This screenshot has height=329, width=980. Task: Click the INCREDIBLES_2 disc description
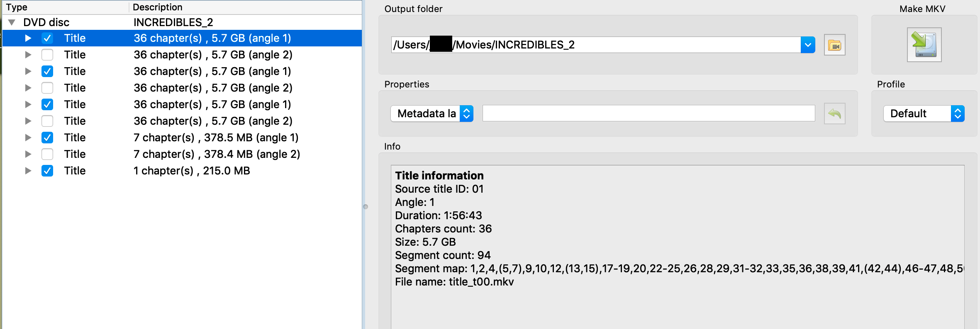pyautogui.click(x=173, y=22)
